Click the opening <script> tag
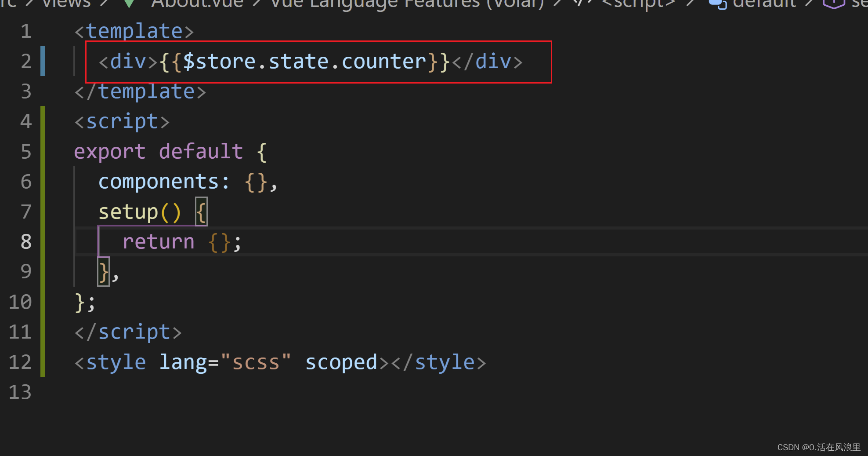Image resolution: width=868 pixels, height=456 pixels. point(122,121)
